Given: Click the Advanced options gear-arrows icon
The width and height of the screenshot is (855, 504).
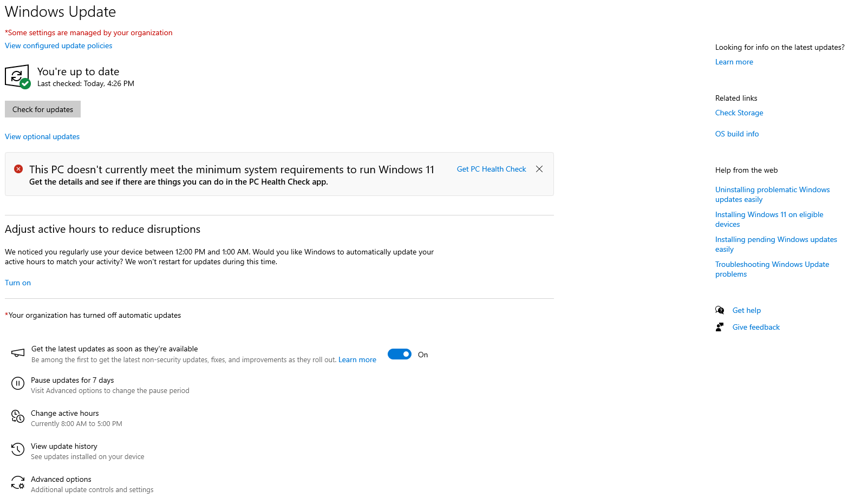Looking at the screenshot, I should coord(18,482).
